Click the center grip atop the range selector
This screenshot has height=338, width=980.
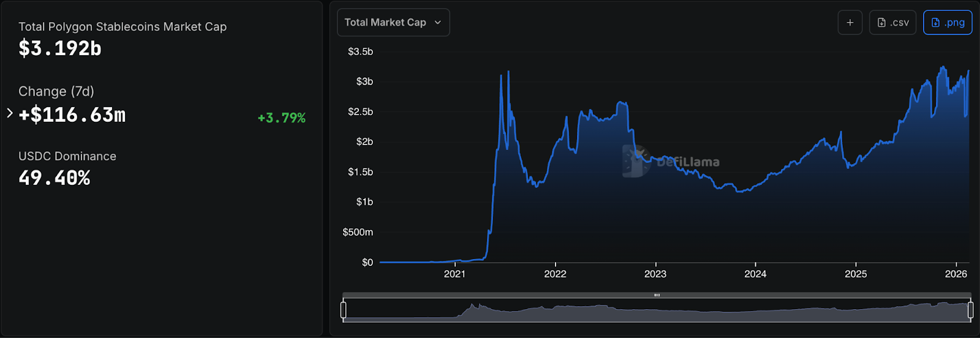[x=657, y=295]
